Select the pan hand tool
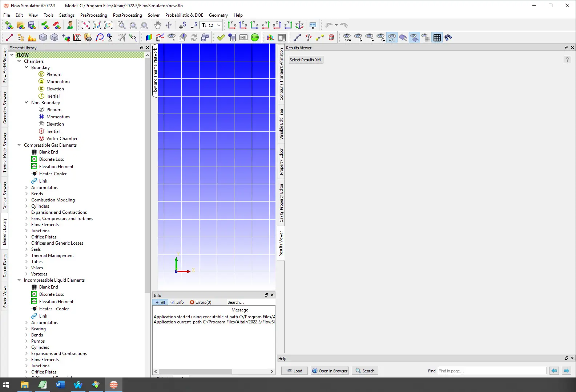The width and height of the screenshot is (576, 392). pyautogui.click(x=157, y=25)
